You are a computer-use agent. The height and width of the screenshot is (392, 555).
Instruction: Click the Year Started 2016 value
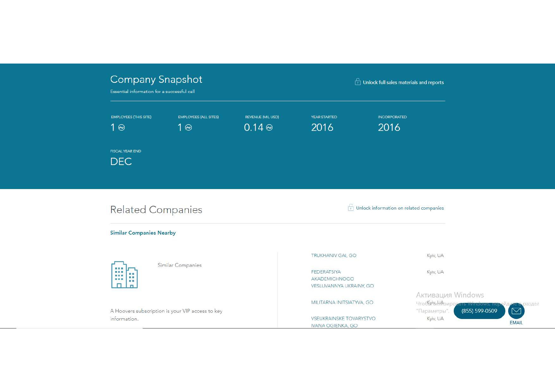pyautogui.click(x=322, y=127)
